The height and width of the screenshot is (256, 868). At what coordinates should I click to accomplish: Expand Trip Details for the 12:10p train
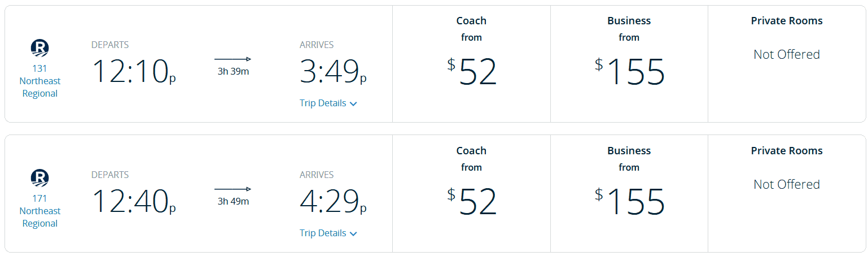click(x=328, y=103)
